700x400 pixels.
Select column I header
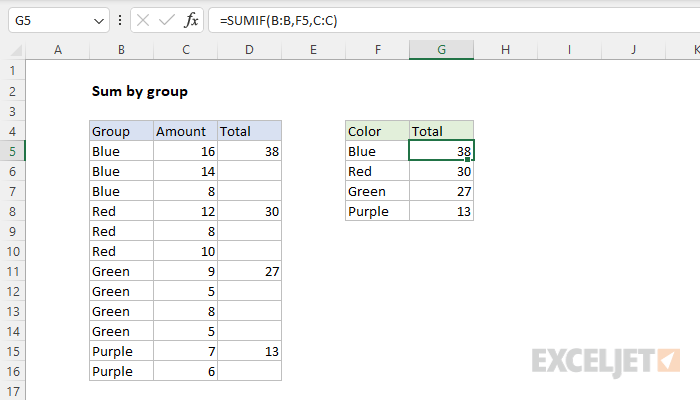(569, 50)
